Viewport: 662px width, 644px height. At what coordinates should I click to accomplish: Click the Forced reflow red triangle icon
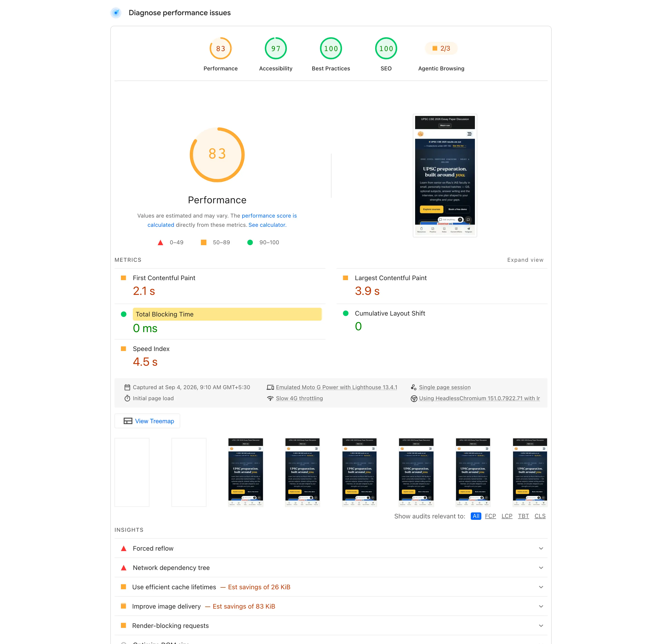pyautogui.click(x=124, y=548)
